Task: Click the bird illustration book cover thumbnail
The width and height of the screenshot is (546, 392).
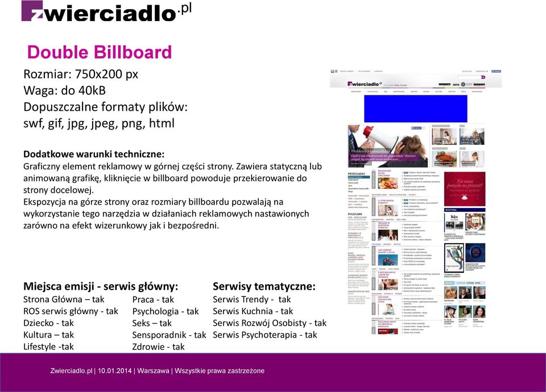Action: pos(454,257)
